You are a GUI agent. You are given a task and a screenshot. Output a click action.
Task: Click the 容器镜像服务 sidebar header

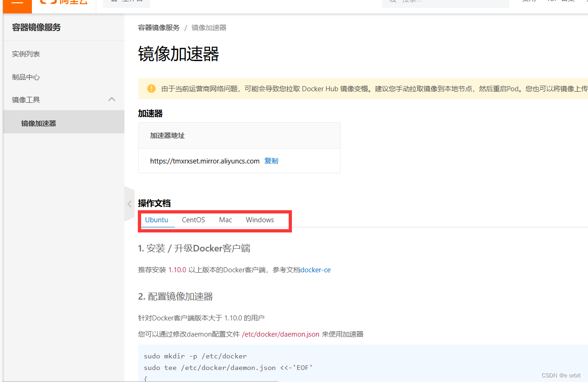(36, 27)
